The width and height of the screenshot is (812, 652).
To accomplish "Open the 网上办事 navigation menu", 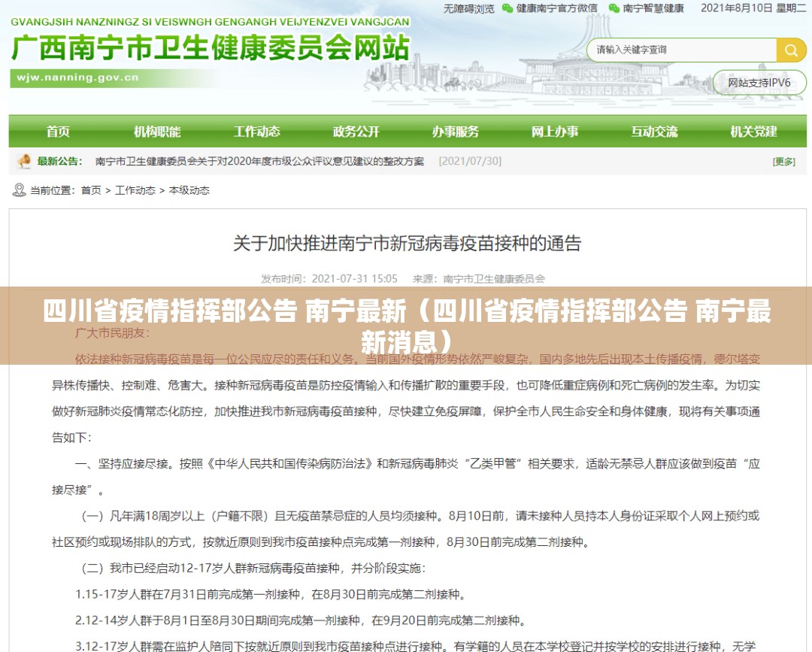I will coord(555,132).
